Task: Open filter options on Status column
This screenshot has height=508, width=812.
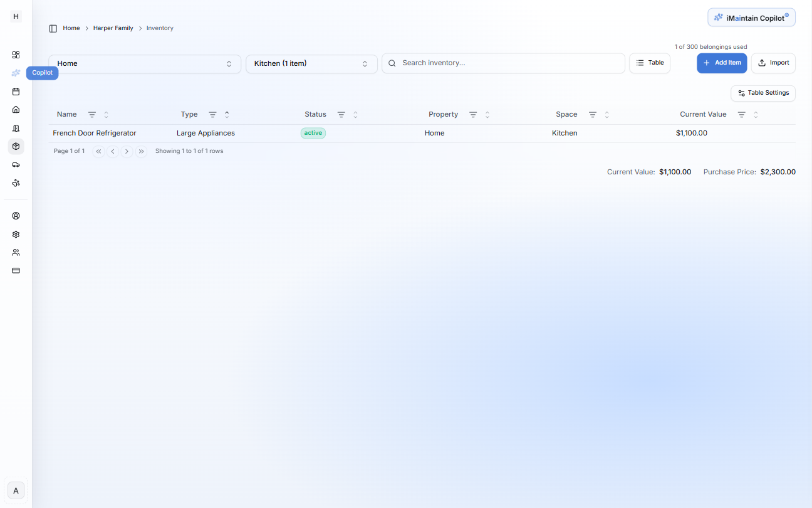Action: click(341, 114)
